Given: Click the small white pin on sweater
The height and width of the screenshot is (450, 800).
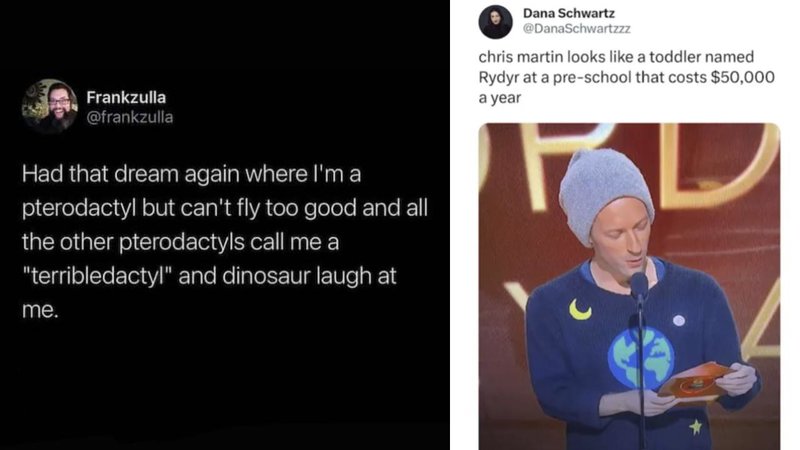Looking at the screenshot, I should [x=677, y=322].
